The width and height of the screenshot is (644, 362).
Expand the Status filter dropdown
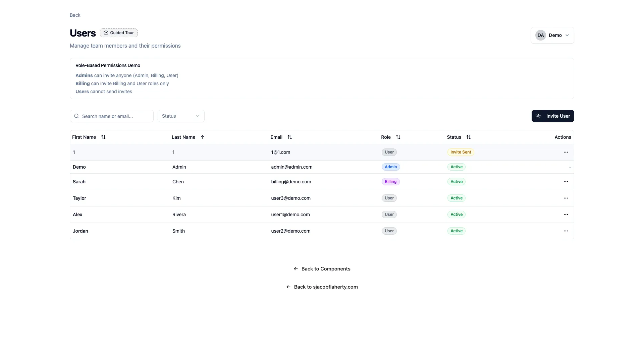pyautogui.click(x=181, y=116)
